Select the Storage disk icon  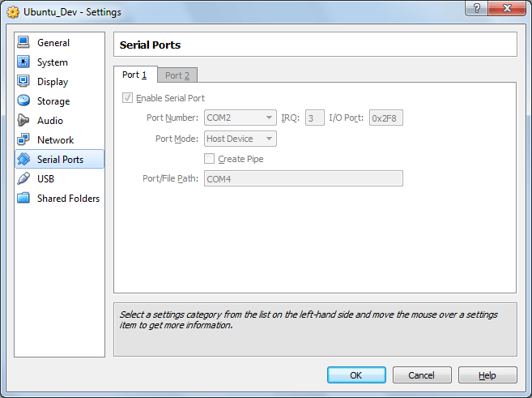23,101
